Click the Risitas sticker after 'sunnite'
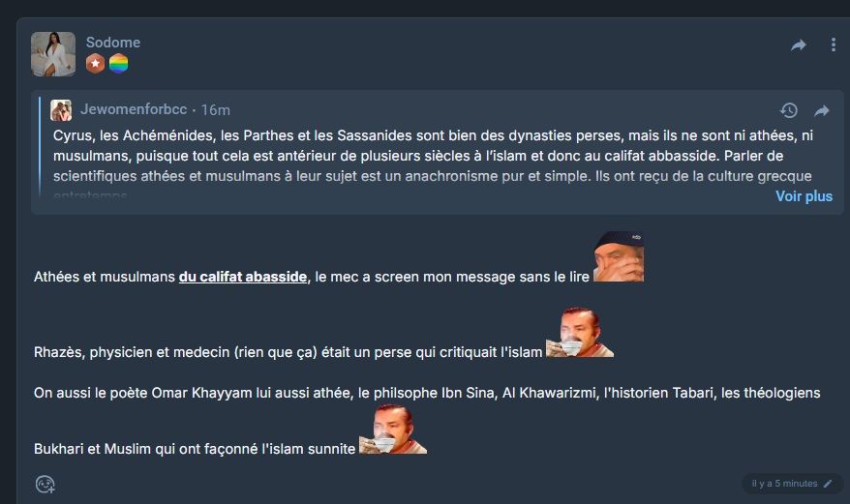Image resolution: width=850 pixels, height=504 pixels. click(x=393, y=430)
